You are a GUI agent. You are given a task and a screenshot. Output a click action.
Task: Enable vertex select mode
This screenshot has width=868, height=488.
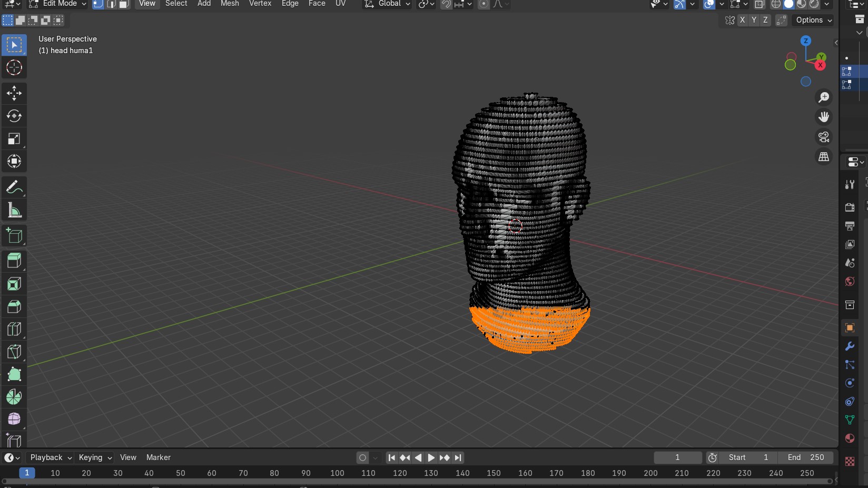point(98,4)
